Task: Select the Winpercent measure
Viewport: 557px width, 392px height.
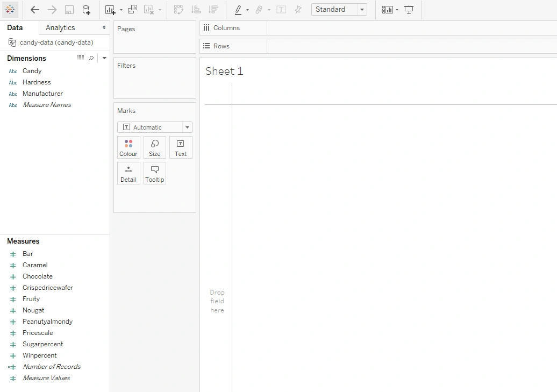Action: pyautogui.click(x=39, y=355)
